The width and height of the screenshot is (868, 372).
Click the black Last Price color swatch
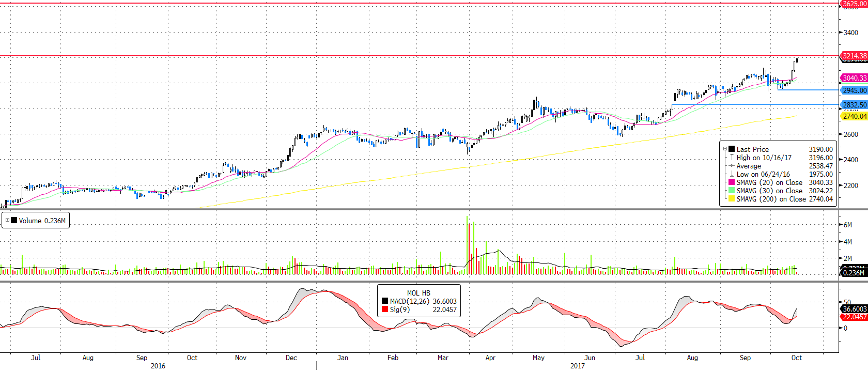pyautogui.click(x=732, y=149)
